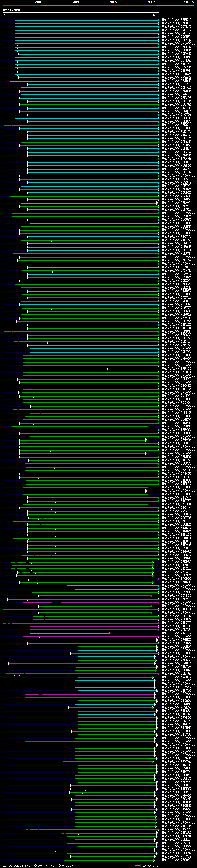Open hit UniRef100_A7PLU7
The height and width of the screenshot is (868, 197).
click(x=176, y=47)
